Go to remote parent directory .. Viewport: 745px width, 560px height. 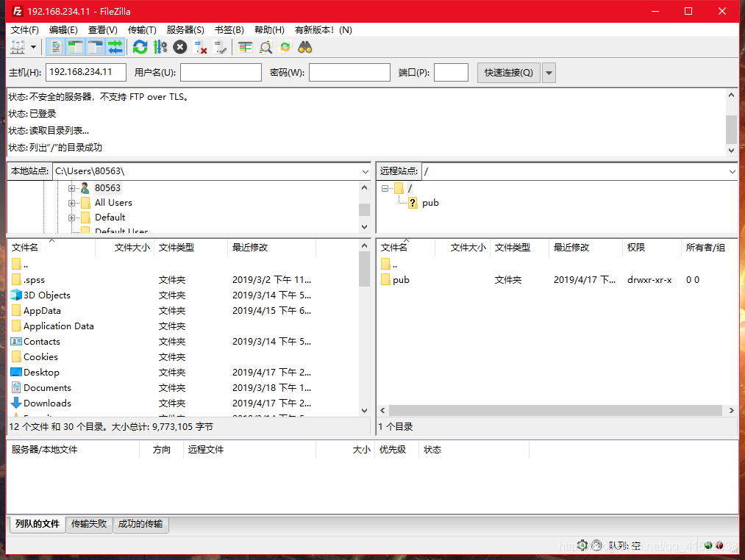click(388, 265)
